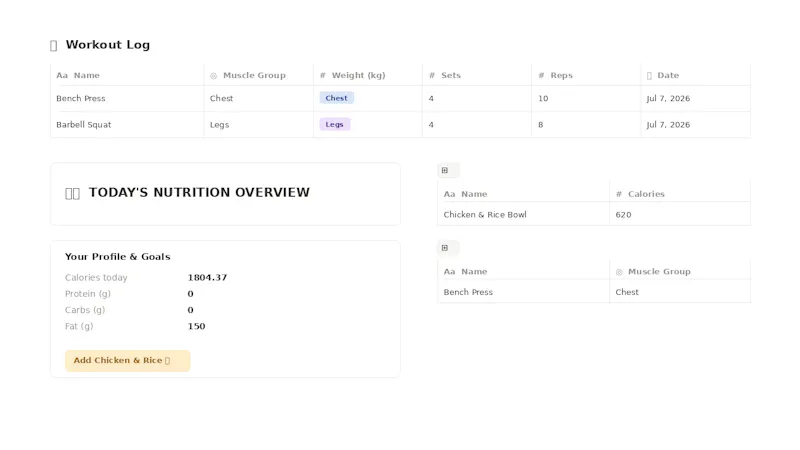The height and width of the screenshot is (450, 800).
Task: Click the Calories today label
Action: point(96,278)
